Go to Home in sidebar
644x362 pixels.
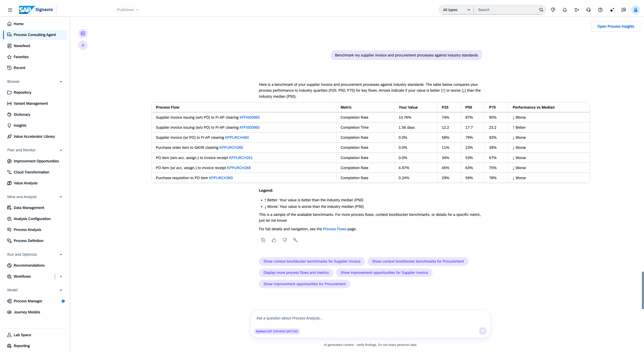coord(35,24)
